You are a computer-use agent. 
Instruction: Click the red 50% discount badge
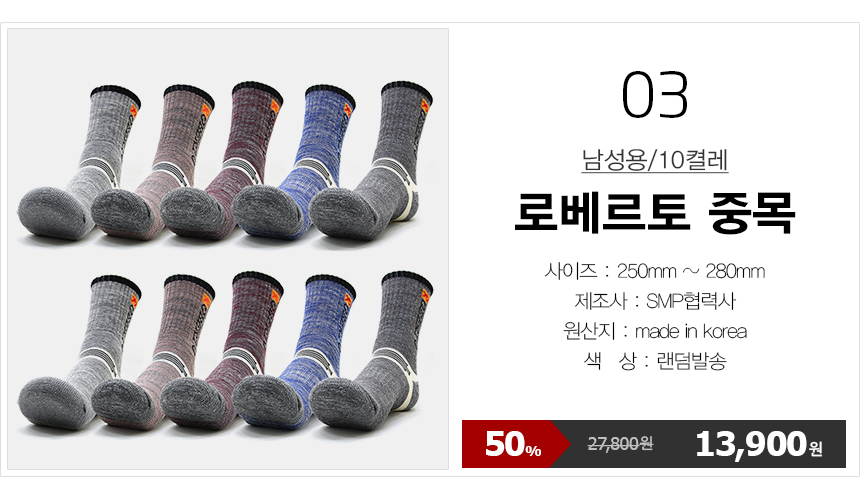tap(514, 444)
